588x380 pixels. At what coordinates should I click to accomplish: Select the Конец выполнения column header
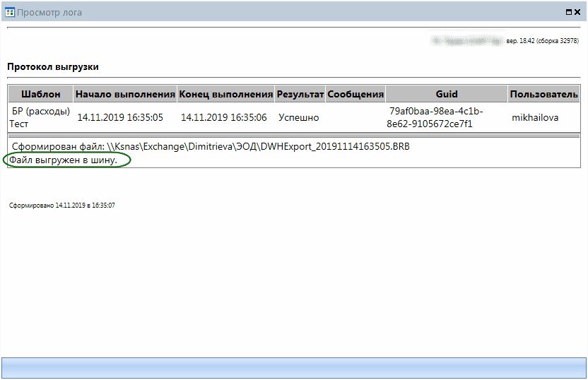(225, 94)
